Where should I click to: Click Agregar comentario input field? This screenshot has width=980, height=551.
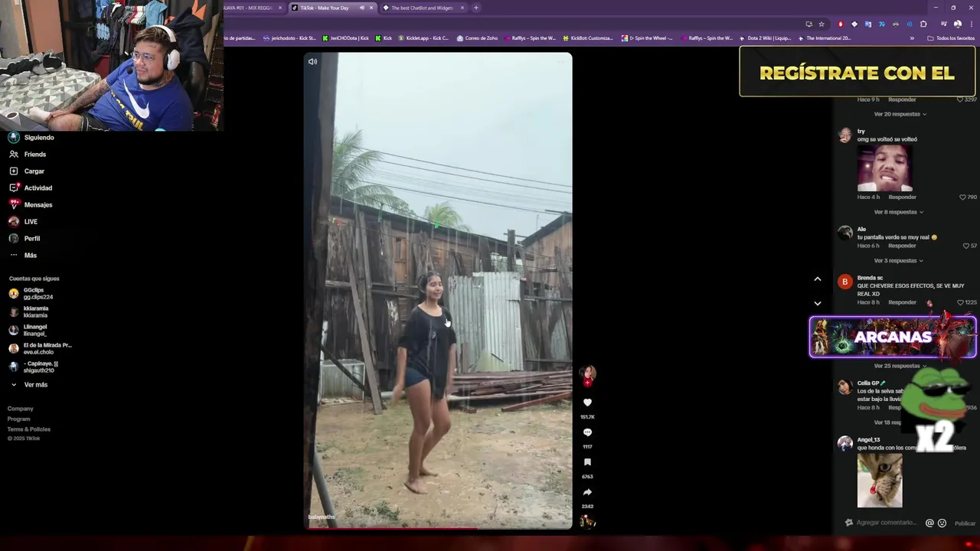886,523
